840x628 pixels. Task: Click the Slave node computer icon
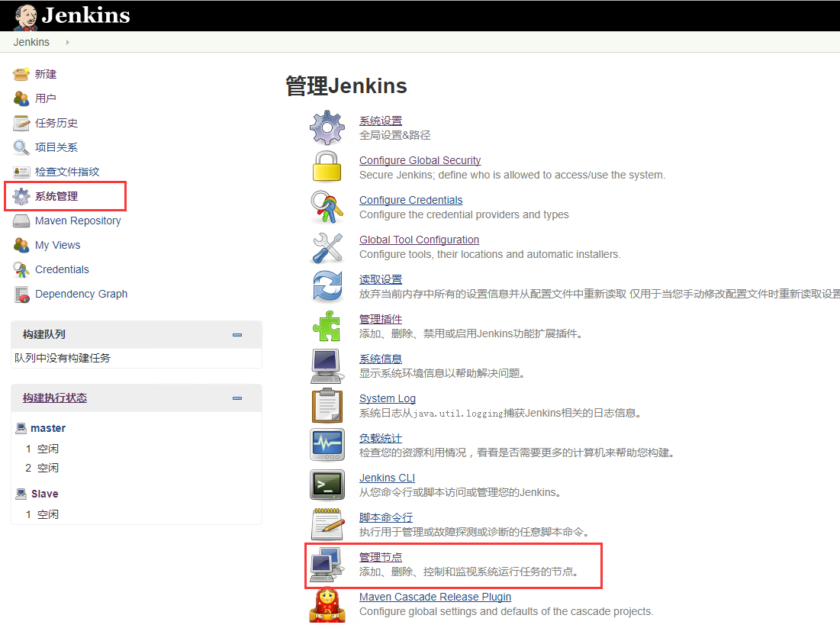(x=21, y=494)
